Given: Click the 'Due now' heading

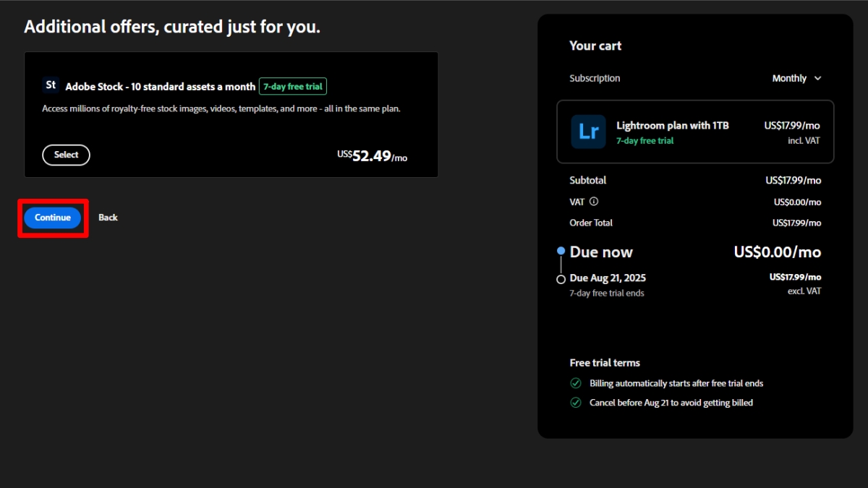Looking at the screenshot, I should click(x=601, y=252).
